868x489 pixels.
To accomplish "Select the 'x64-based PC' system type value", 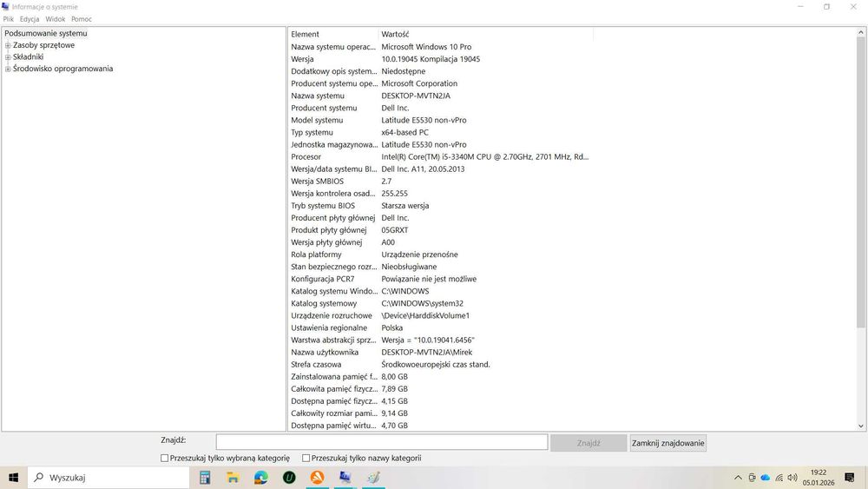I will coord(404,132).
